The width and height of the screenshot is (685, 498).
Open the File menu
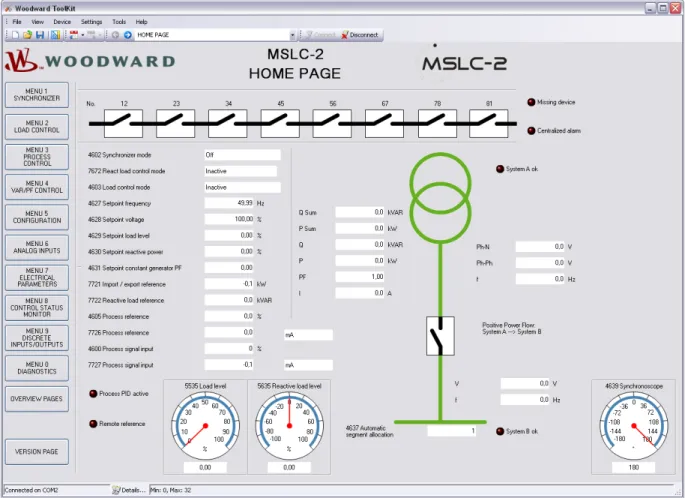click(17, 21)
